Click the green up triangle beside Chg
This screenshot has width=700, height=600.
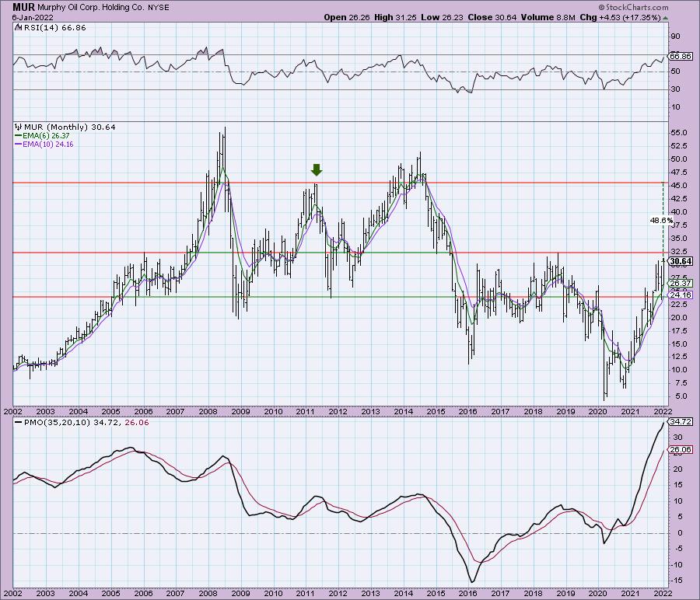tap(665, 19)
